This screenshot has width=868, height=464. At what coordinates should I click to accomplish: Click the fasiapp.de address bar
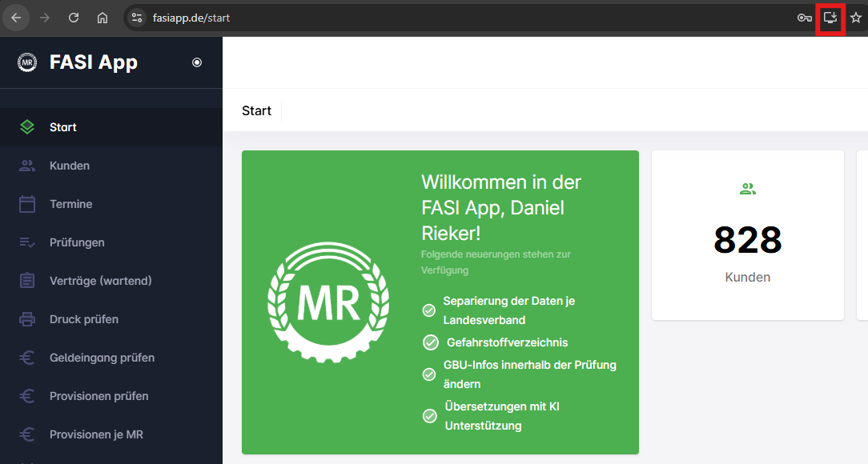tap(400, 18)
